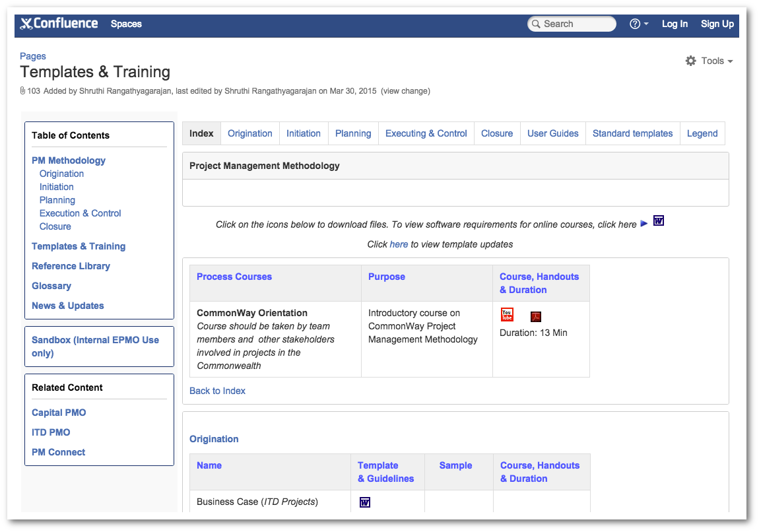Open the help question mark menu
This screenshot has height=532, width=759.
coord(638,24)
